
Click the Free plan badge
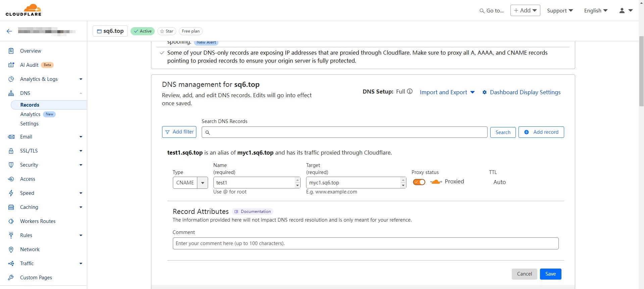pos(191,31)
